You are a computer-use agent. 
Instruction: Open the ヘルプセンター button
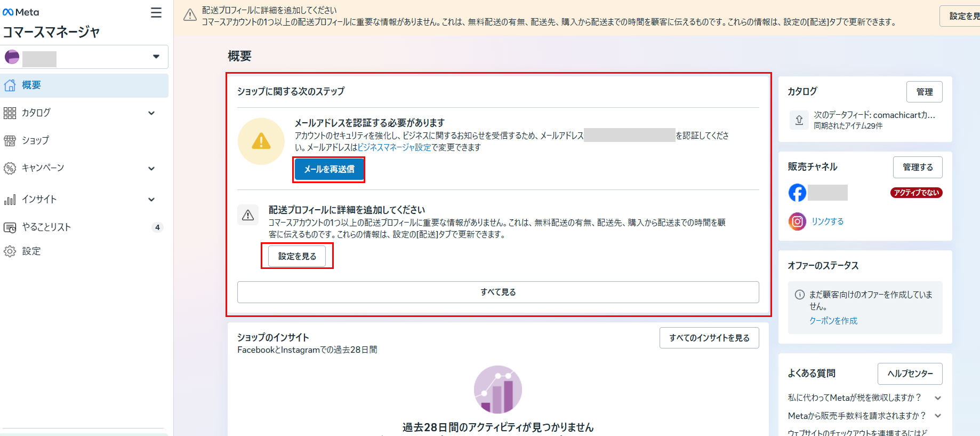[910, 374]
